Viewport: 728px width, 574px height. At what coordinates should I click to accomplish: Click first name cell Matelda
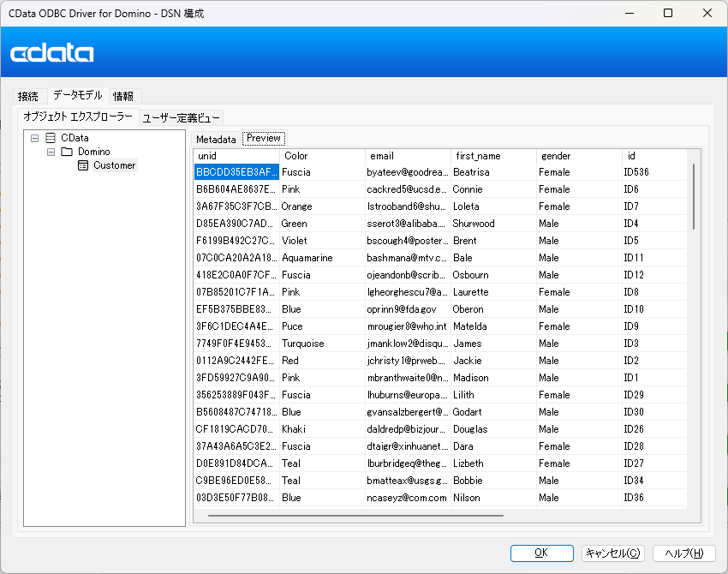493,326
